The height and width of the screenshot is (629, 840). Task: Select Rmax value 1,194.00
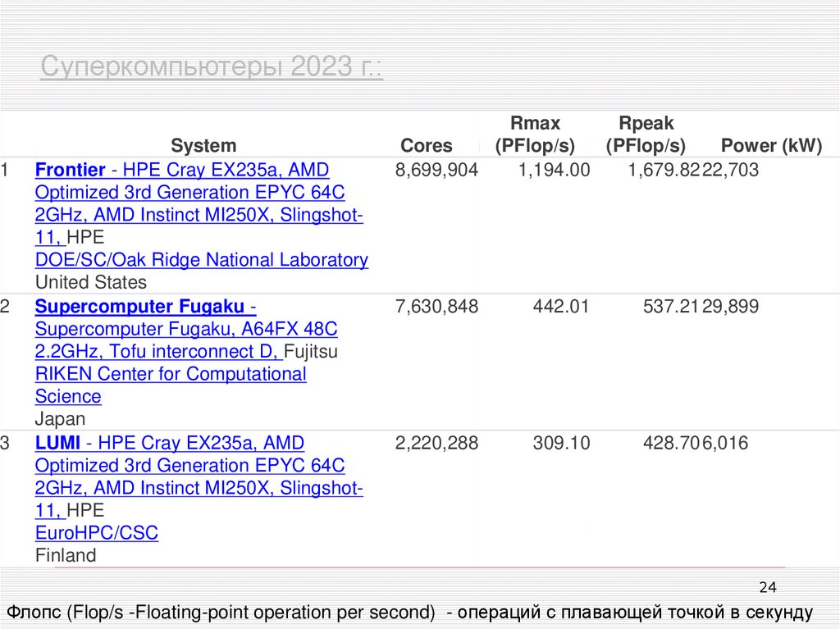click(x=554, y=170)
